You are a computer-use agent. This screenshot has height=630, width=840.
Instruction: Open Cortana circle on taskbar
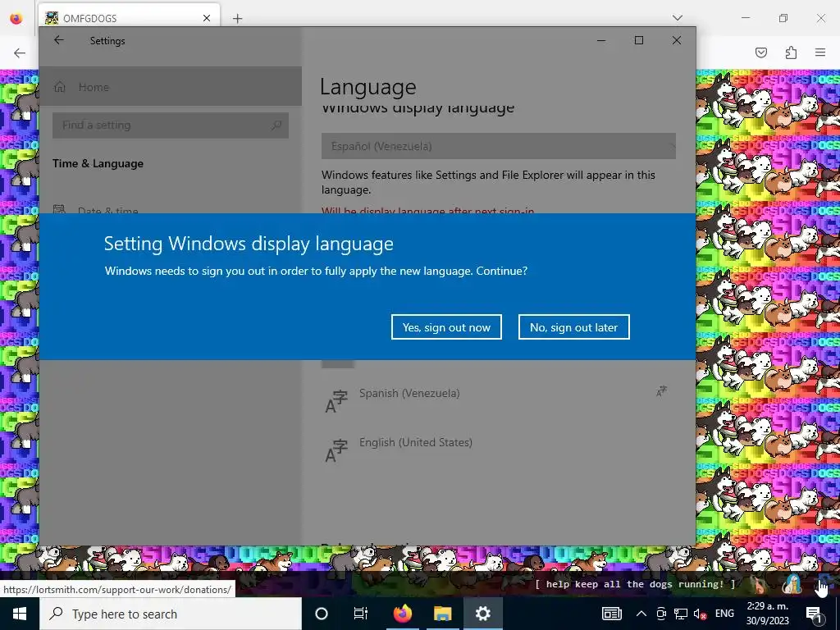[322, 614]
